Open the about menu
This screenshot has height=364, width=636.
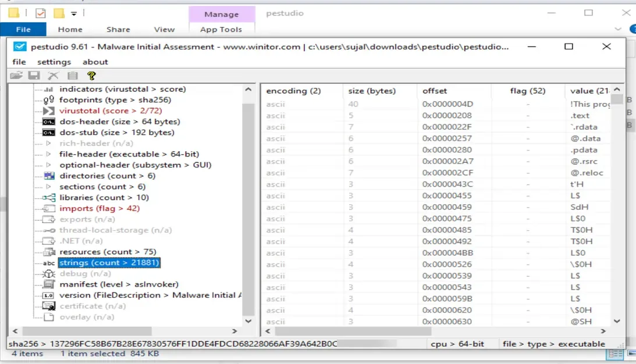[x=95, y=62]
